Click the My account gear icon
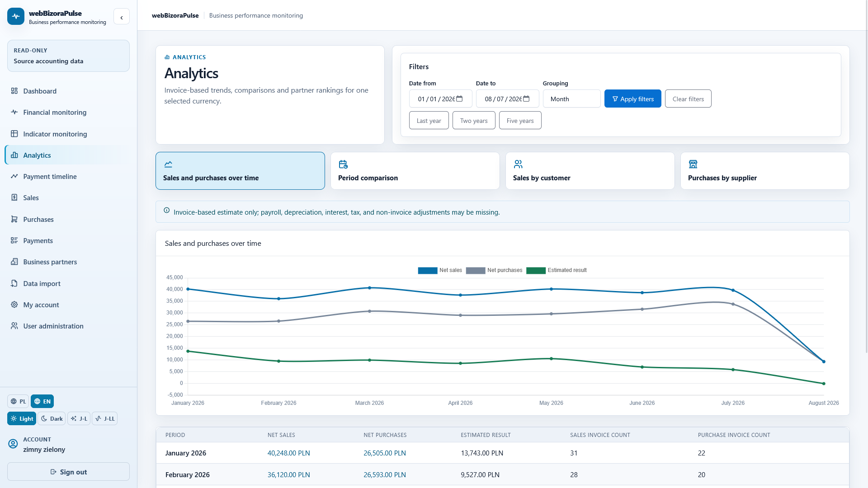The height and width of the screenshot is (488, 868). [14, 305]
